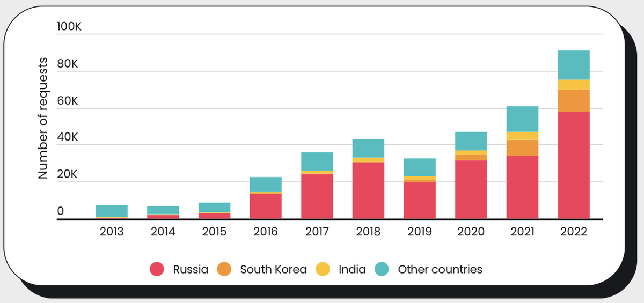This screenshot has width=644, height=303.
Task: Click the 2018 x-axis label
Action: pos(368,232)
